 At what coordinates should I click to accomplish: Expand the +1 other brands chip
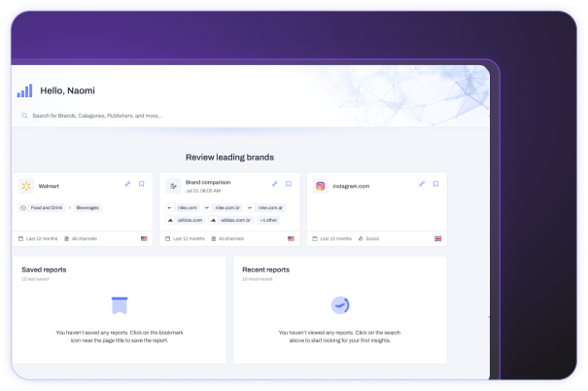click(269, 220)
